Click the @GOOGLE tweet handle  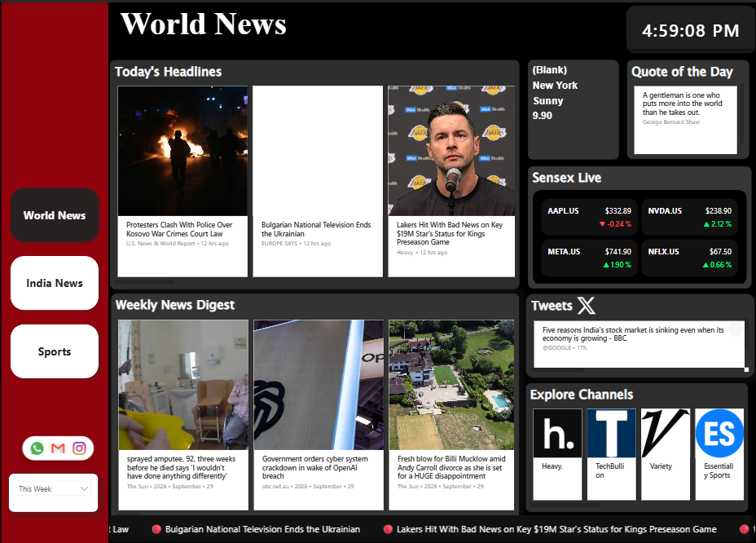557,347
